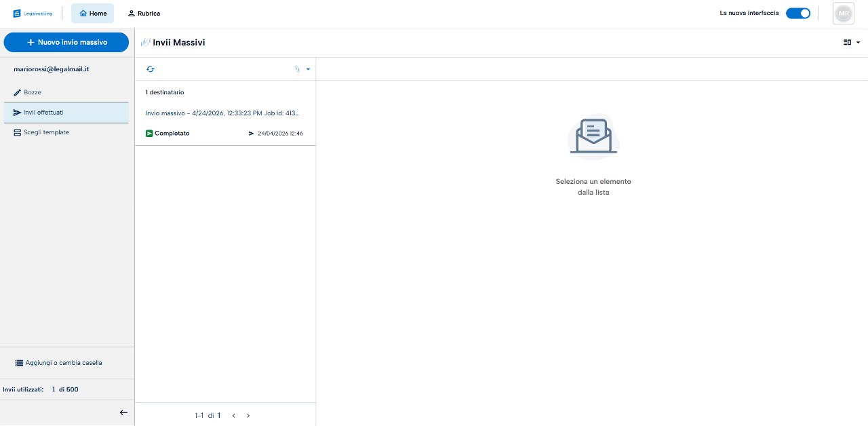
Task: Select Invii effettuati in sidebar
Action: pyautogui.click(x=66, y=113)
